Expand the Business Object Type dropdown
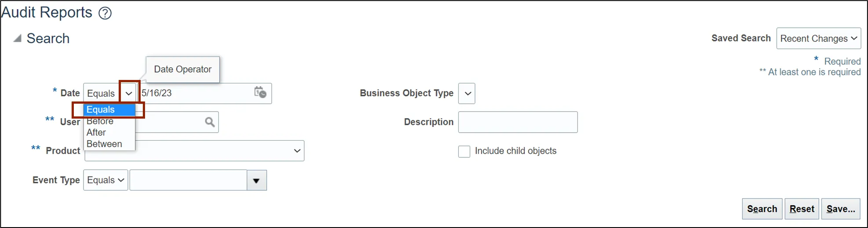The width and height of the screenshot is (868, 228). [x=467, y=94]
